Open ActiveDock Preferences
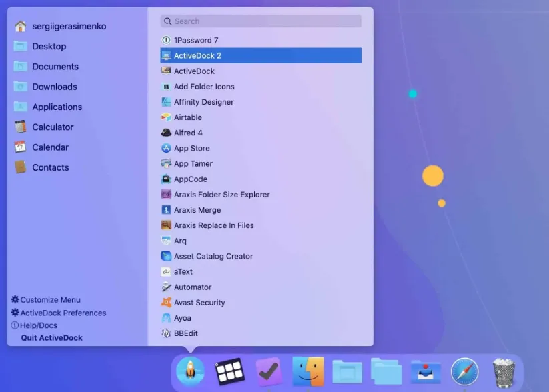This screenshot has width=549, height=392. click(x=59, y=313)
